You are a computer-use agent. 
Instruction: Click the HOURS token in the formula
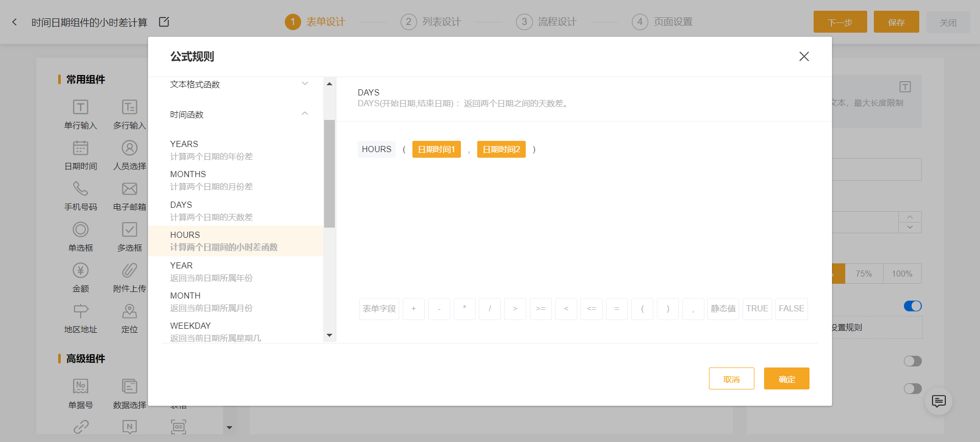pos(377,149)
